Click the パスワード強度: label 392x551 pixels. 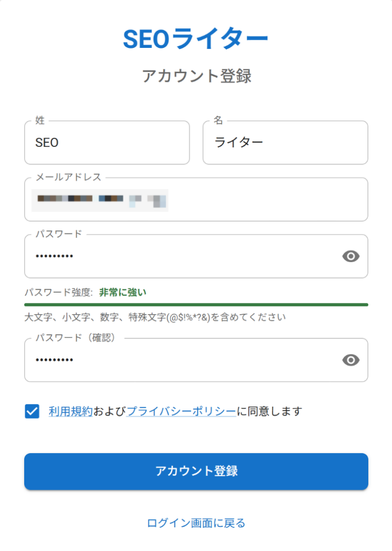(x=59, y=292)
